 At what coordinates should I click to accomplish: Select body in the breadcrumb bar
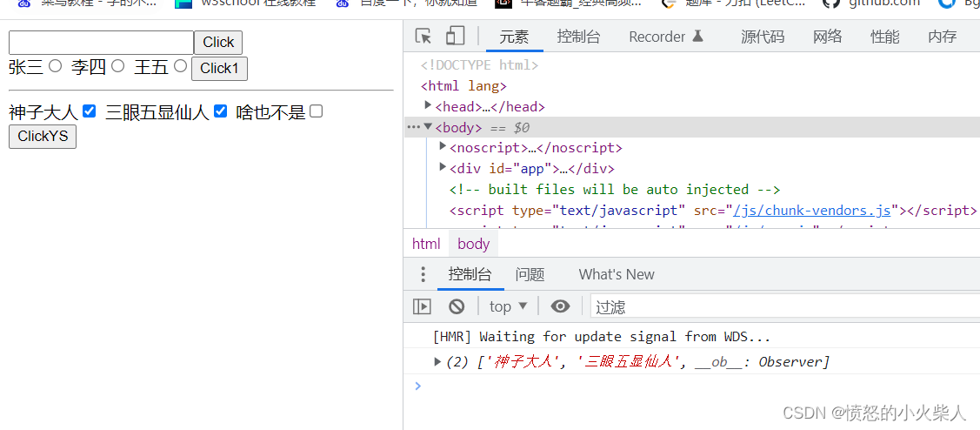[x=474, y=244]
